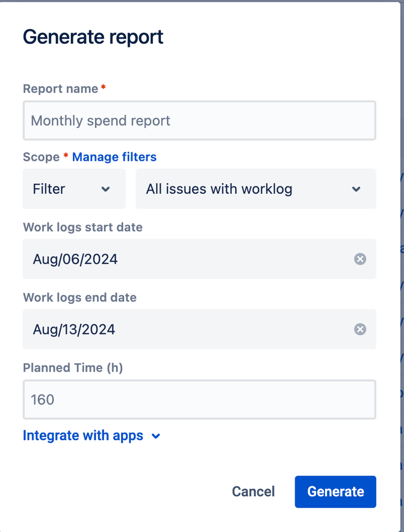Cancel the Generate report dialog
The height and width of the screenshot is (532, 404).
(x=253, y=492)
